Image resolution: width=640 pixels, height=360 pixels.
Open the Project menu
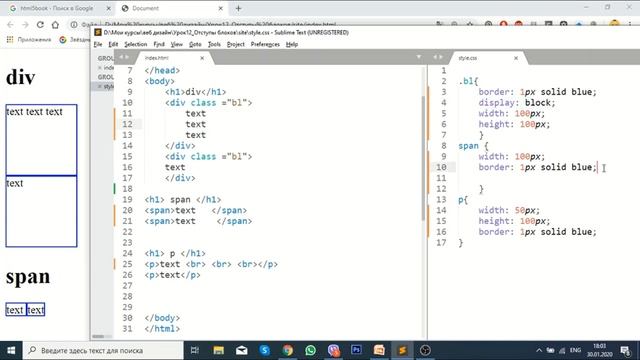tap(236, 44)
